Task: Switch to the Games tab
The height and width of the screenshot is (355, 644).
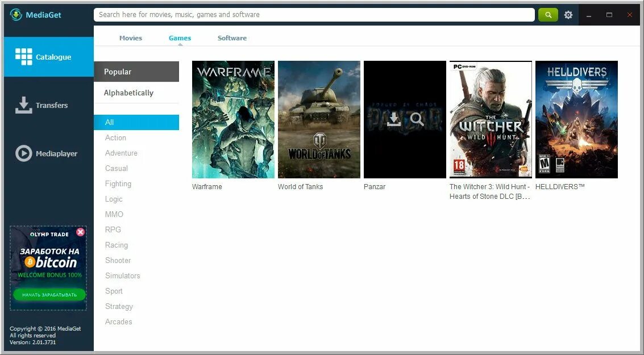Action: (180, 37)
